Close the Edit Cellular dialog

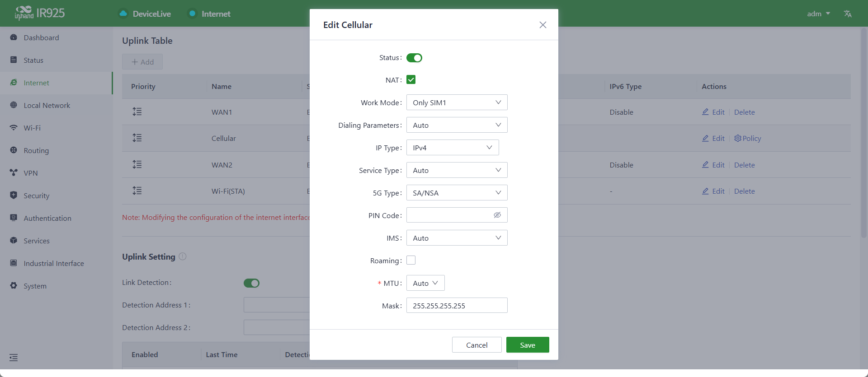click(543, 25)
